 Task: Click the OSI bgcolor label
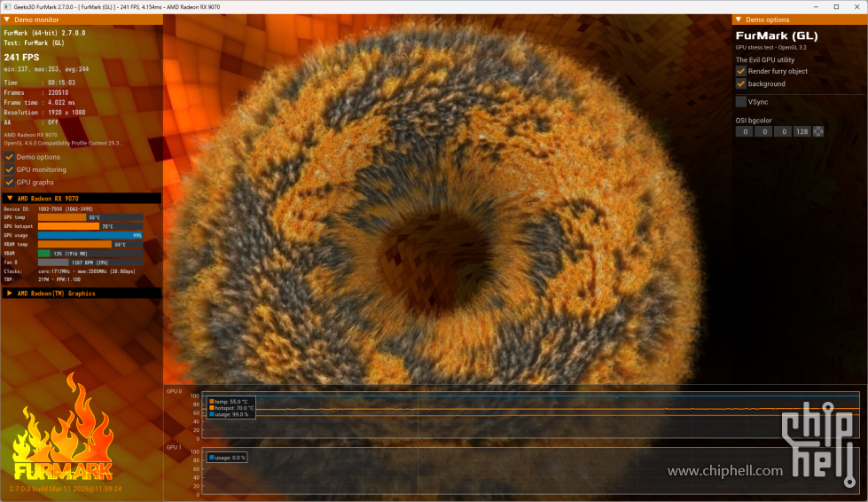click(754, 120)
